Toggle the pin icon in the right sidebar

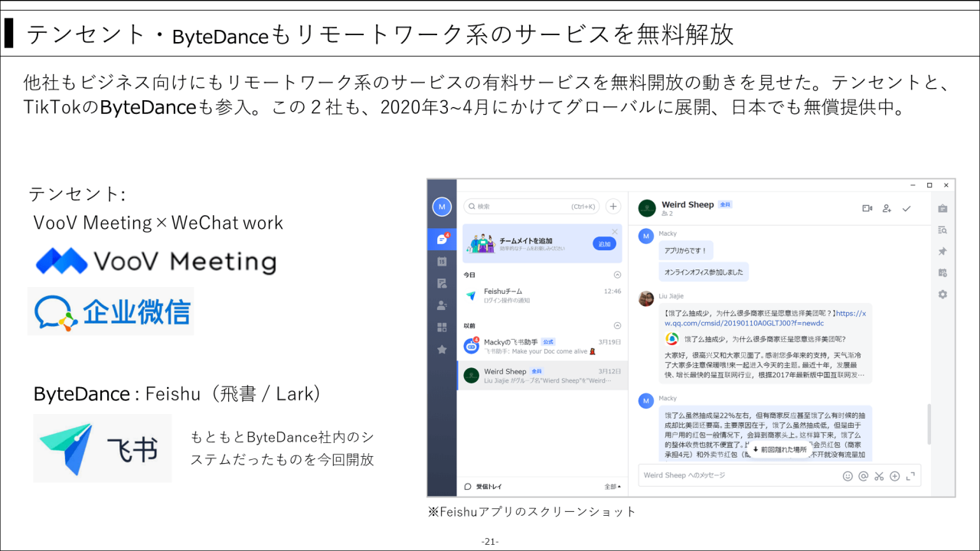tap(944, 250)
